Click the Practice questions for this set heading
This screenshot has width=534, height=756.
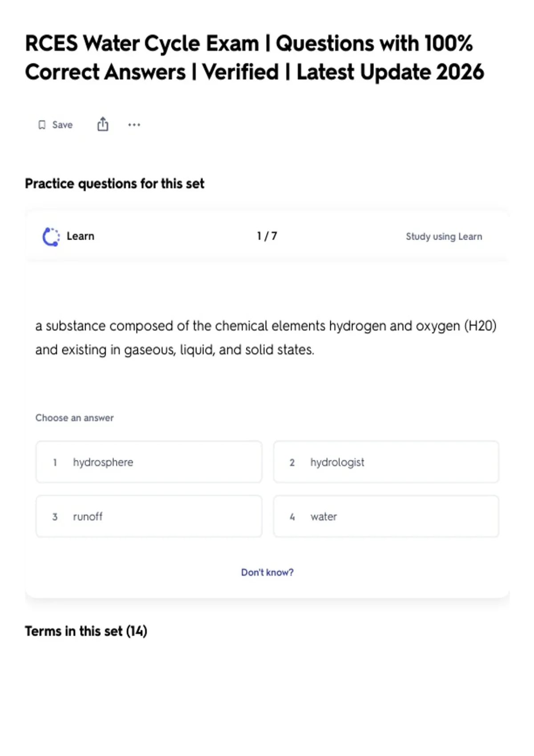pos(114,184)
